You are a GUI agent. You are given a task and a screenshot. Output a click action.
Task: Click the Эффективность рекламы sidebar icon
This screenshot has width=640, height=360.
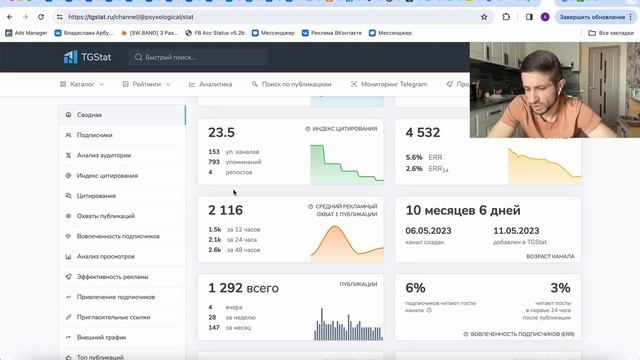pos(68,277)
